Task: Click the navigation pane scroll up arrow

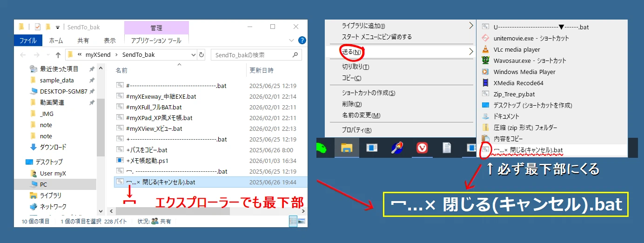Action: click(101, 67)
